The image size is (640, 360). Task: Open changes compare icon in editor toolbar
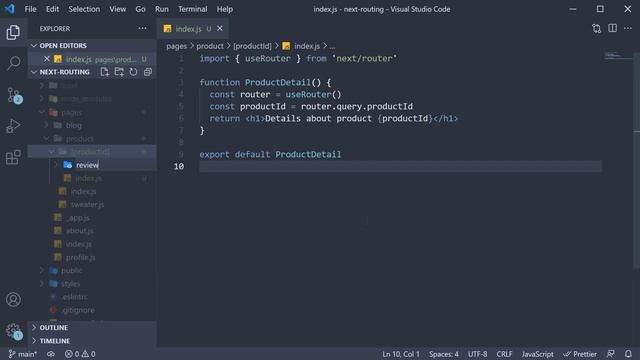tap(597, 28)
